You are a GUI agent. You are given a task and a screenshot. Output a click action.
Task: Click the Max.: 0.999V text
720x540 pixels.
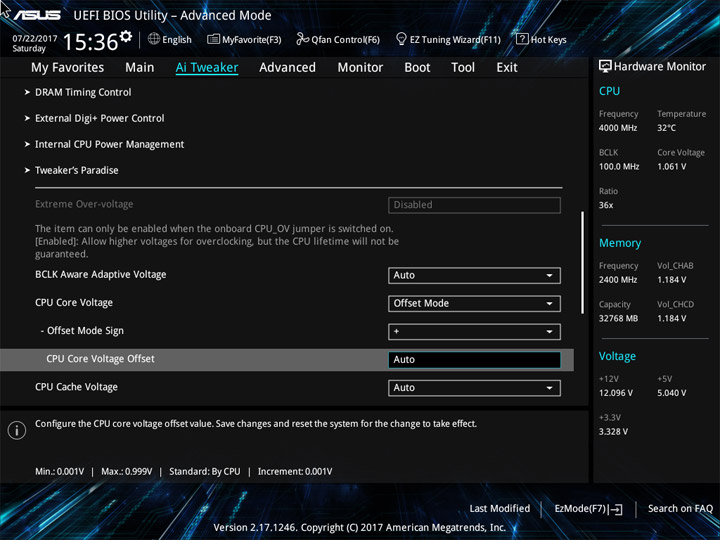tap(126, 472)
